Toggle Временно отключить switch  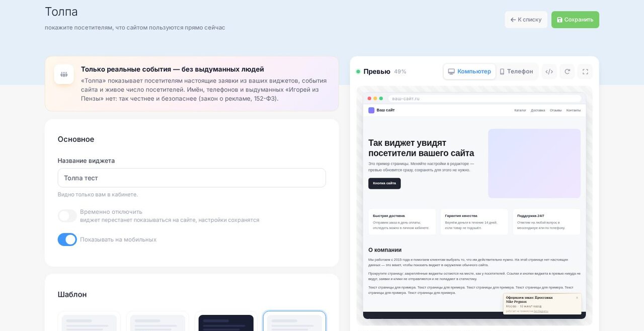(x=67, y=216)
